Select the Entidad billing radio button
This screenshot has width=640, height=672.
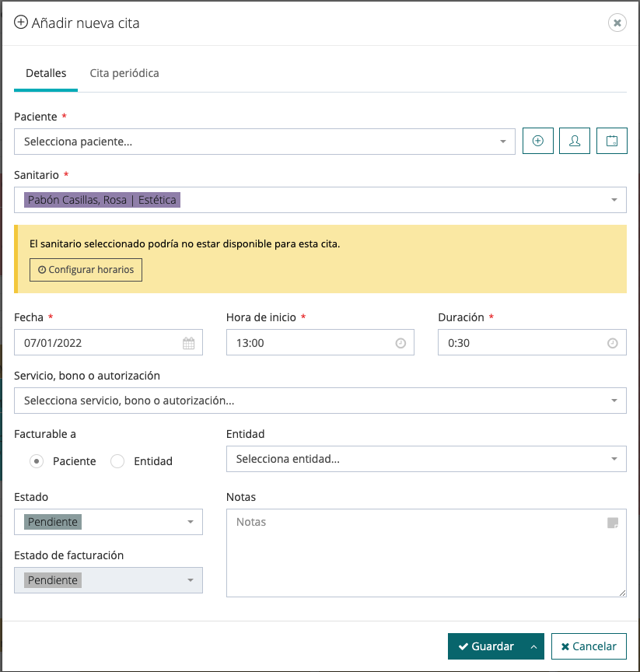tap(117, 461)
